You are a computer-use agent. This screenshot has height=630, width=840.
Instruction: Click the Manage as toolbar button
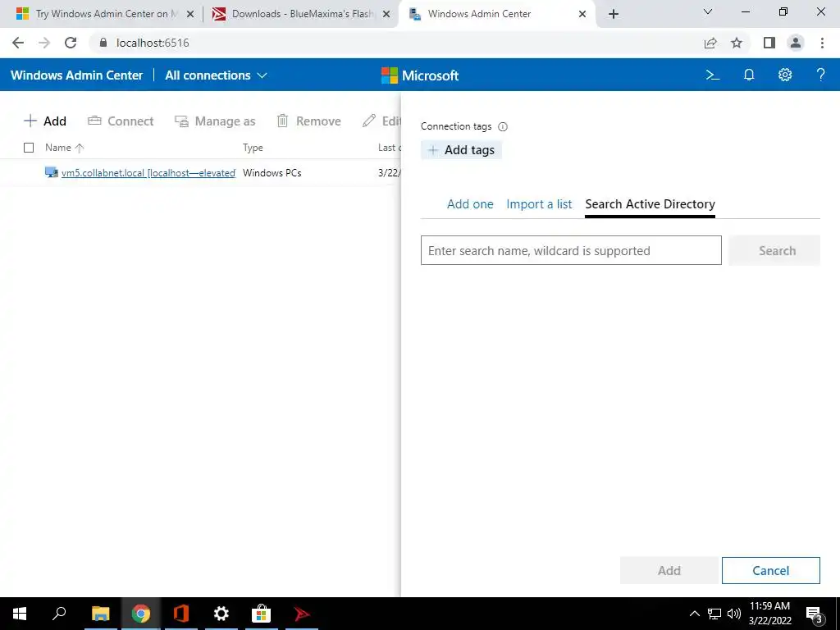215,121
